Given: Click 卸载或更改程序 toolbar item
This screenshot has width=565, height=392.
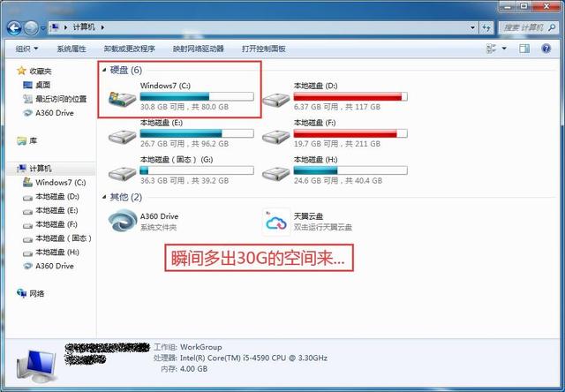Looking at the screenshot, I should 130,49.
